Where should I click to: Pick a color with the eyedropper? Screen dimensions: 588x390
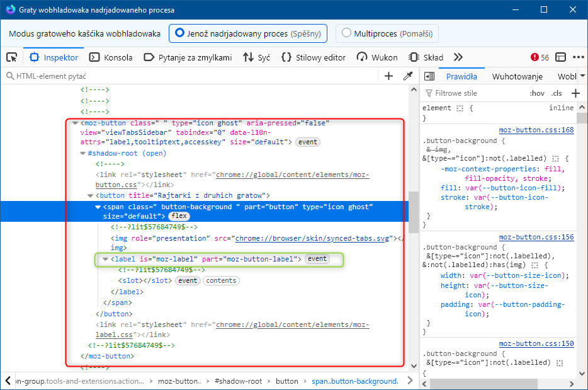408,76
